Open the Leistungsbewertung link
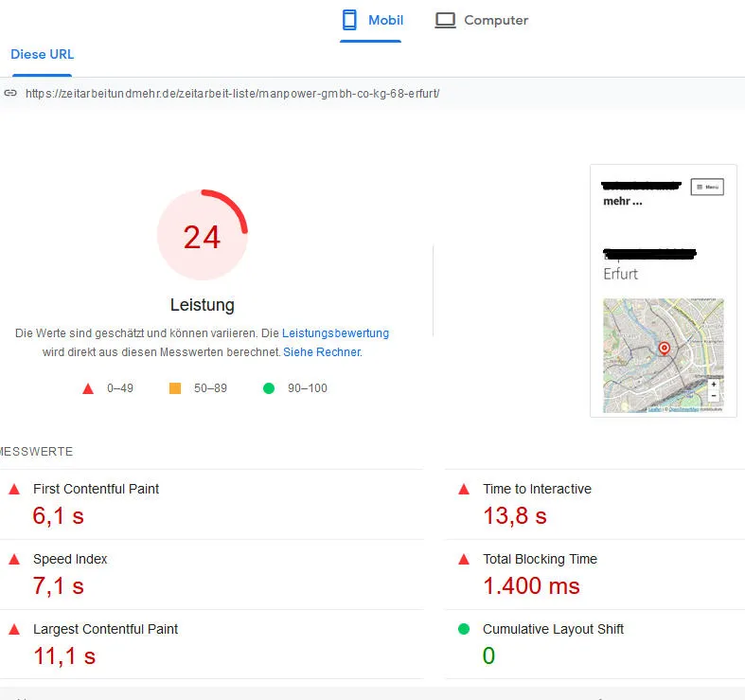Screen dimensions: 745x700 click(335, 333)
